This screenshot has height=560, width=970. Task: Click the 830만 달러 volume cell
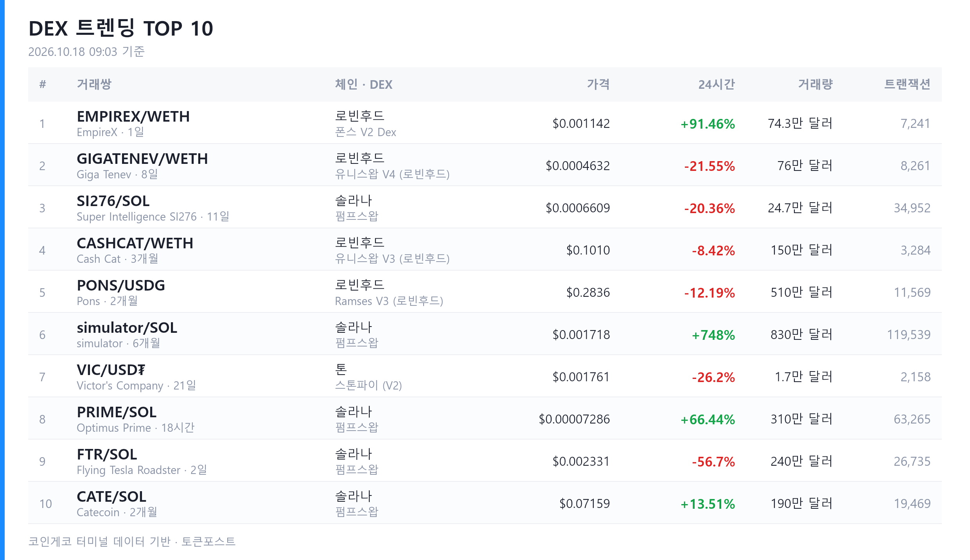(x=801, y=335)
